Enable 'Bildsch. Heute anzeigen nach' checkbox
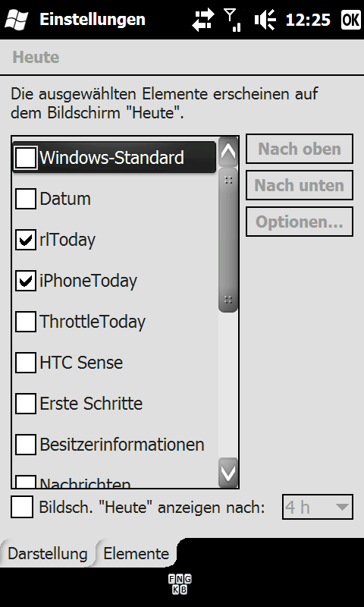Screen dimensions: 364x607 [22, 507]
